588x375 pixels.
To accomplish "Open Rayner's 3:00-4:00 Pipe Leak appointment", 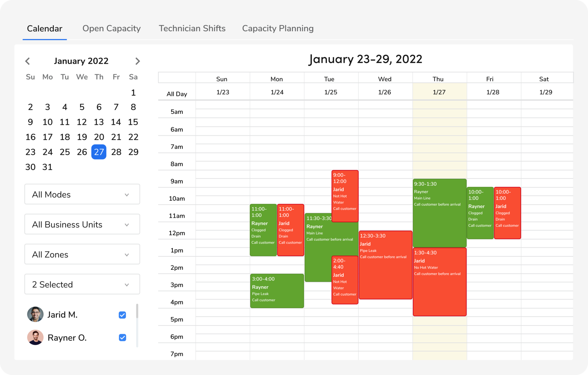I will [x=277, y=290].
